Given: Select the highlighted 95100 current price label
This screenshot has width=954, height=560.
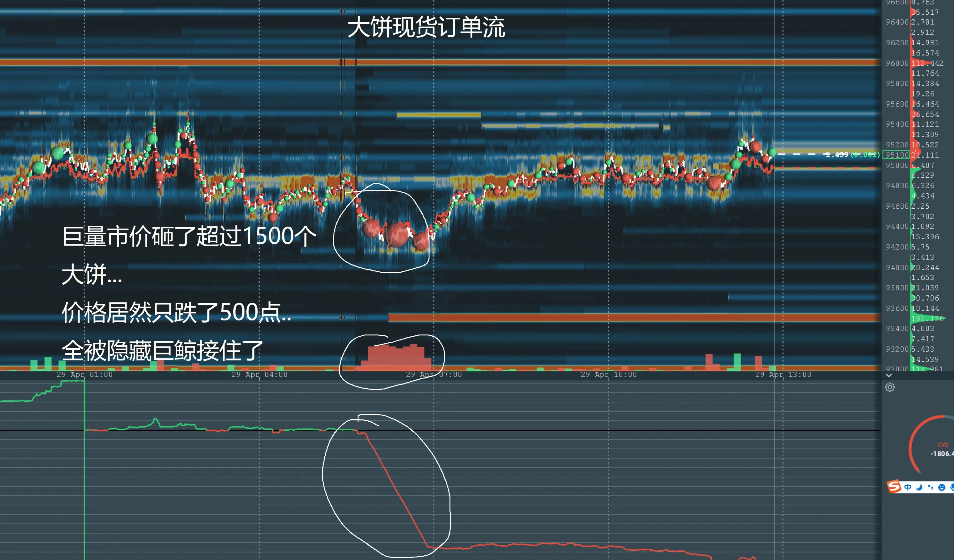Looking at the screenshot, I should 896,155.
